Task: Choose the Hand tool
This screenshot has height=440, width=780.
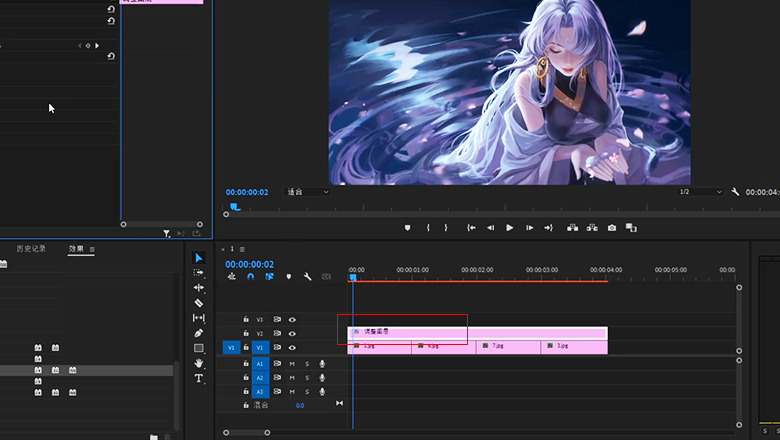Action: point(198,363)
